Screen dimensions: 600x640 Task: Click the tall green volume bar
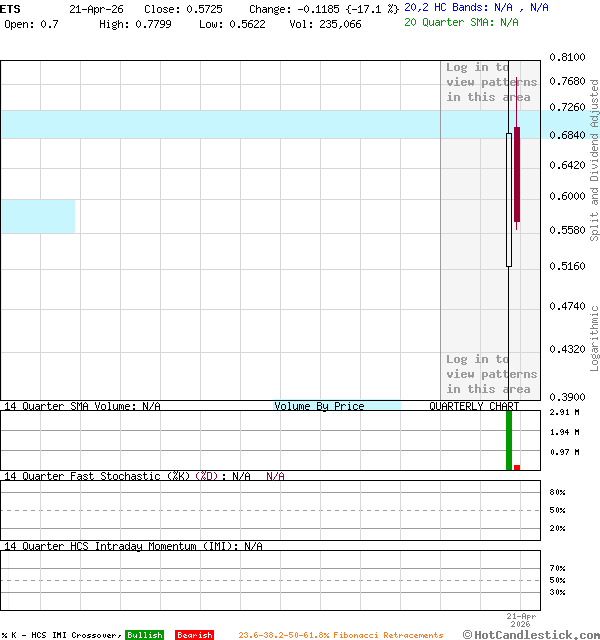point(508,439)
